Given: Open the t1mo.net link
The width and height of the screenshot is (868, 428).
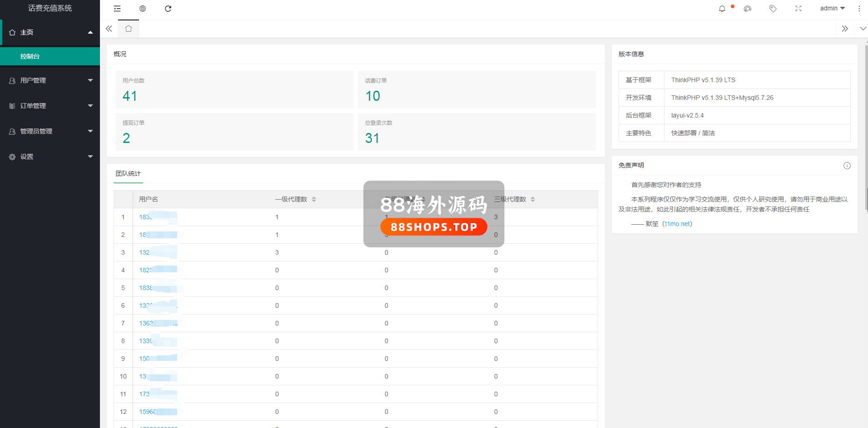Looking at the screenshot, I should click(x=678, y=224).
